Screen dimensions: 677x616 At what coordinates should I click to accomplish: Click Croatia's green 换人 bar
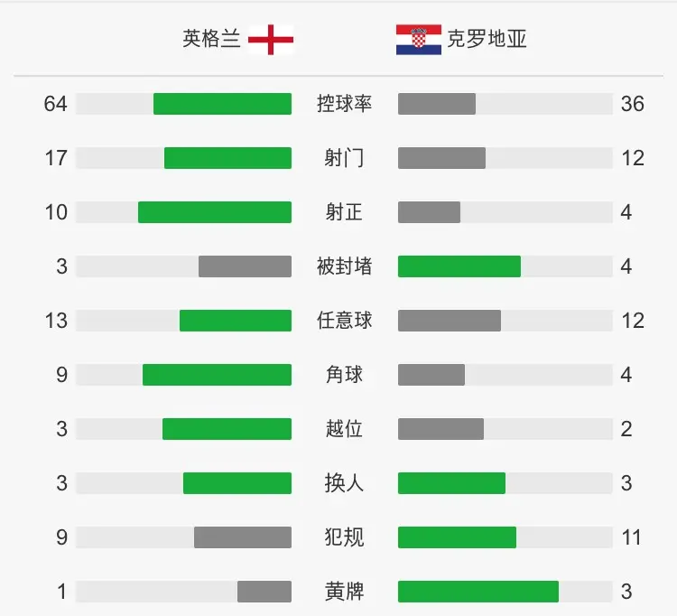pos(451,483)
